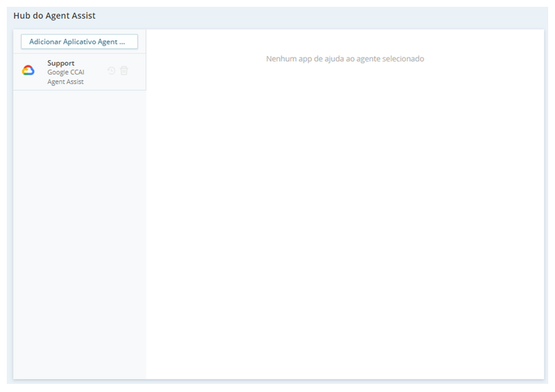Open history icon for Support app

[x=112, y=71]
